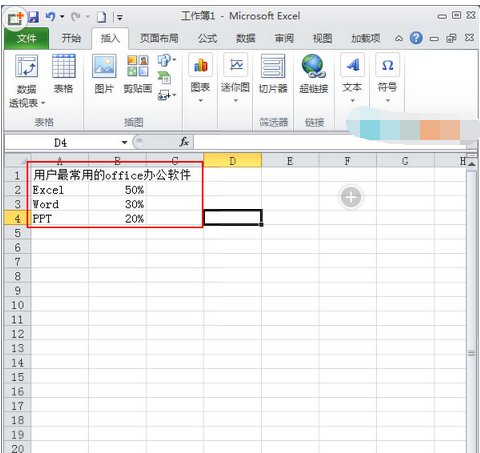Open the 迷你图 sparklines menu
The width and height of the screenshot is (480, 453).
pos(235,77)
